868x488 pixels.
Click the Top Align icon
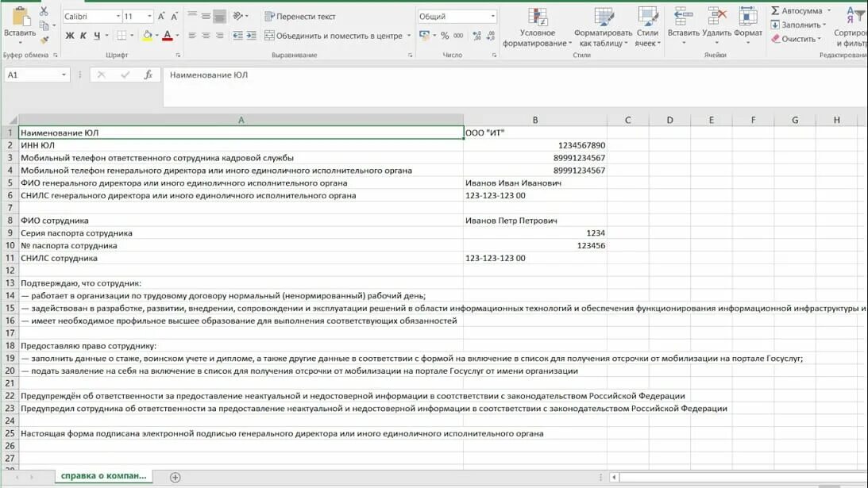point(192,16)
